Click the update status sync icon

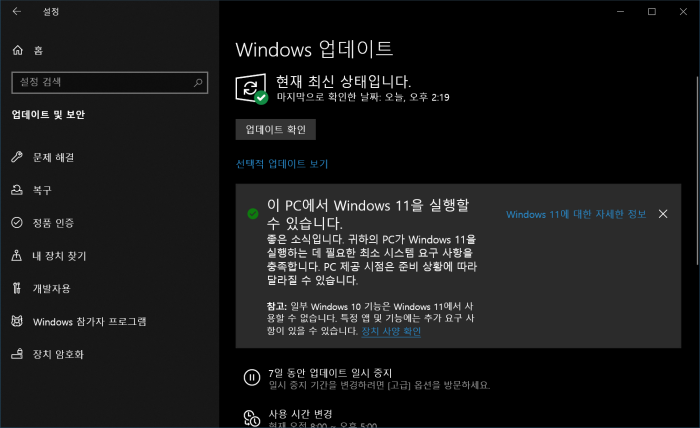[x=252, y=89]
